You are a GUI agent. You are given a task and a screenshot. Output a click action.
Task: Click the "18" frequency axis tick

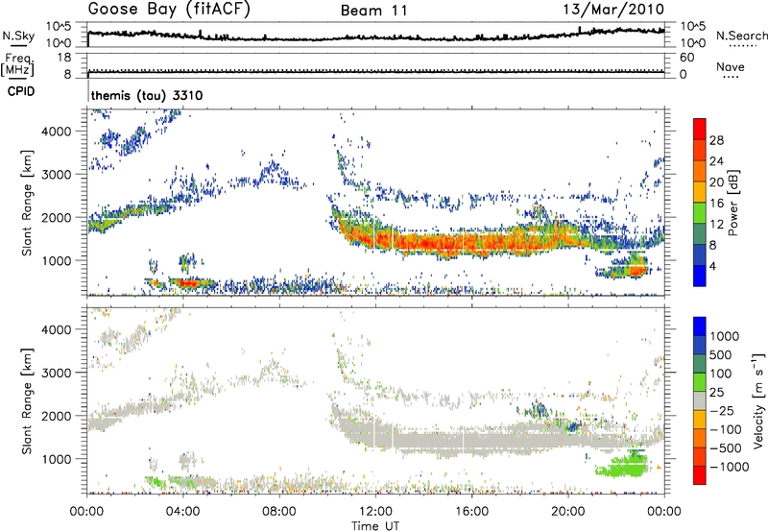[x=64, y=57]
